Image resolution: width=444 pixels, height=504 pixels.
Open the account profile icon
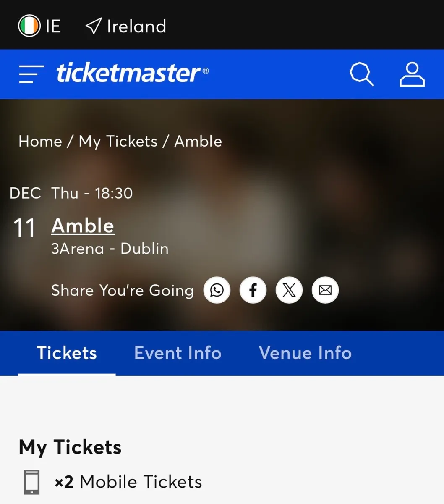coord(412,74)
